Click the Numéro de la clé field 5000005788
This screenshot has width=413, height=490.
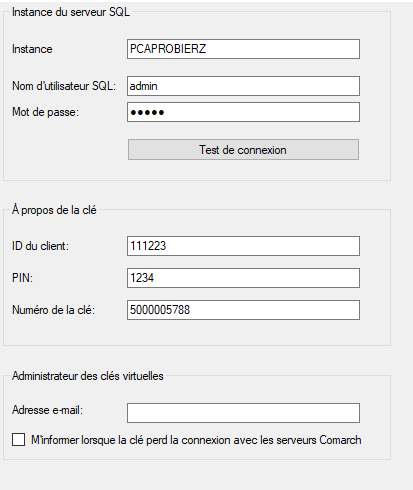click(x=243, y=310)
